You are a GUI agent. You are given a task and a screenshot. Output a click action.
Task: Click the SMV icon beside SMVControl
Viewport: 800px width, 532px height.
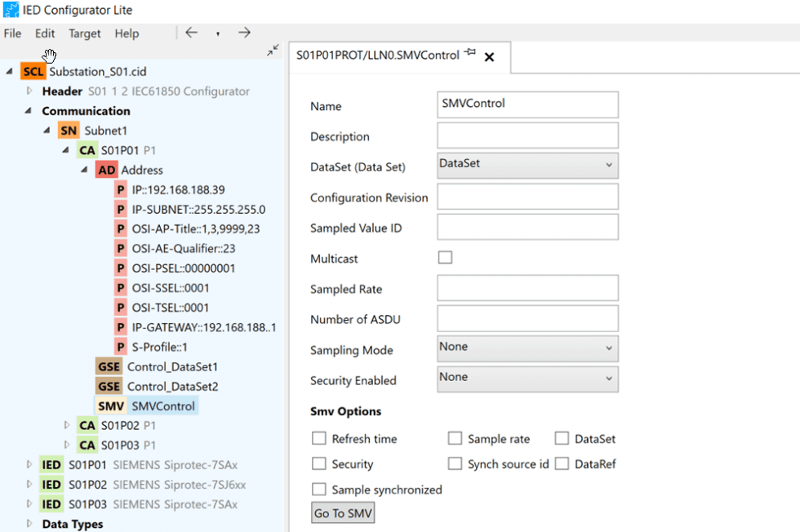coord(110,406)
